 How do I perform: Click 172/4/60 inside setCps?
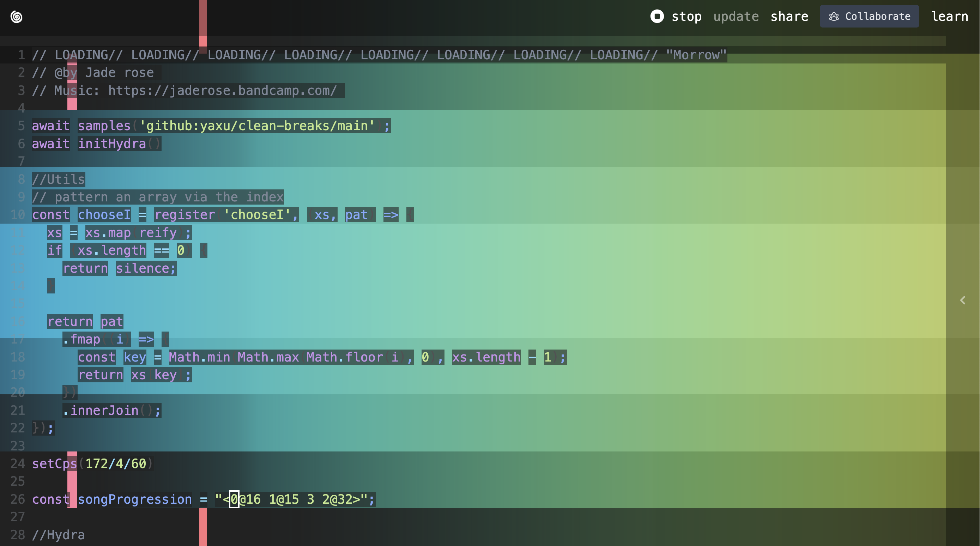pyautogui.click(x=116, y=463)
